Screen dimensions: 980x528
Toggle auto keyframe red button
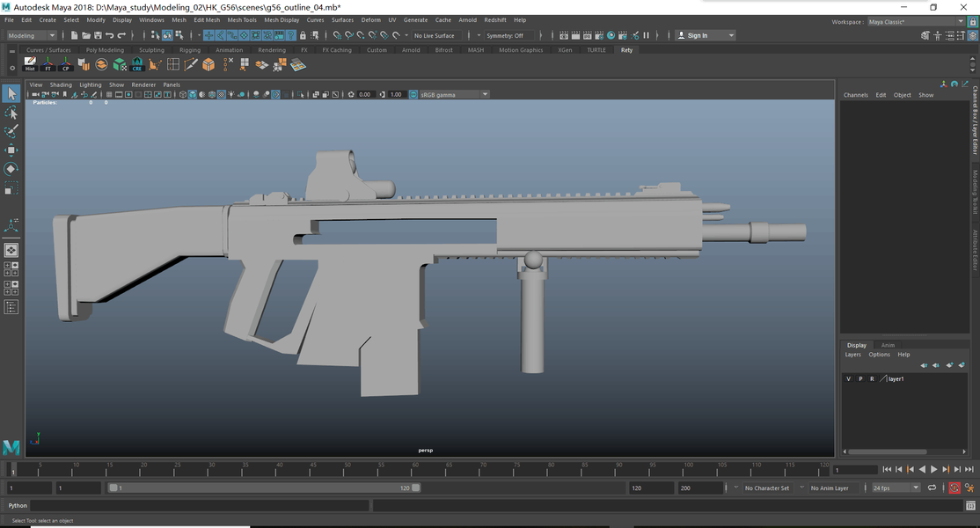tap(954, 488)
